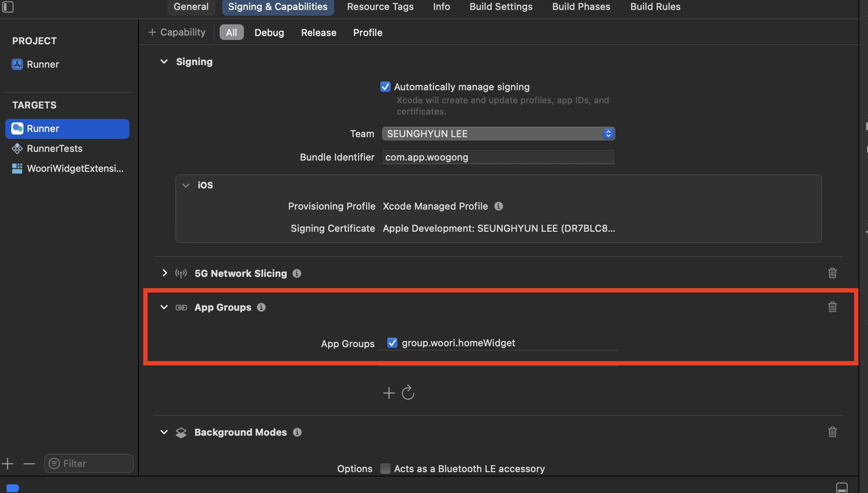This screenshot has height=493, width=868.
Task: Open info icon next to 5G Network Slicing
Action: (297, 273)
